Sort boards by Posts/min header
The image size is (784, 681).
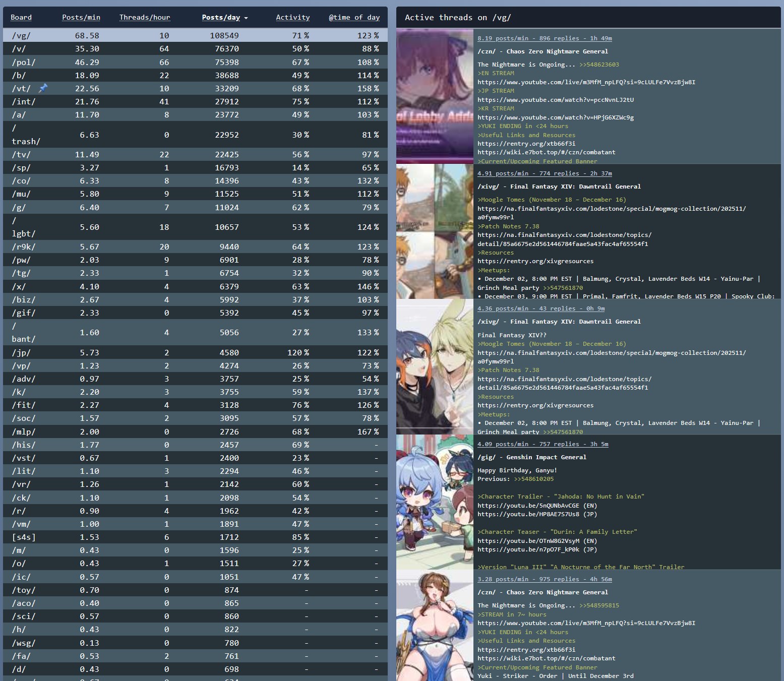81,17
